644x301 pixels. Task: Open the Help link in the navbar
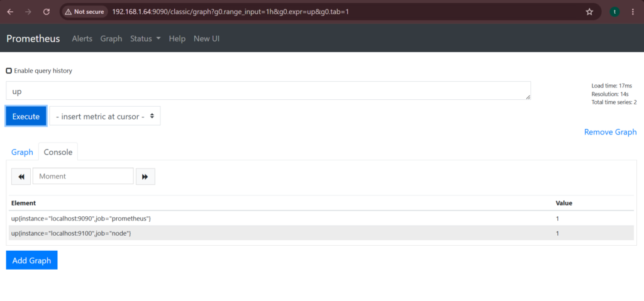point(177,38)
